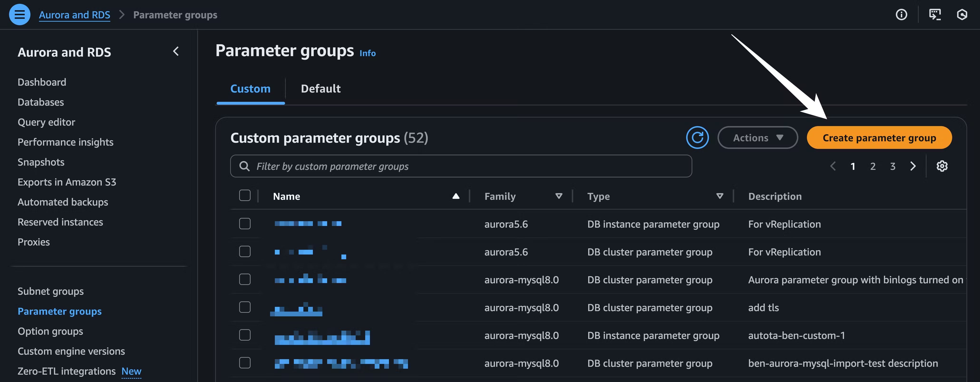Open blurred name link in first aurora5.6 row

click(308, 224)
